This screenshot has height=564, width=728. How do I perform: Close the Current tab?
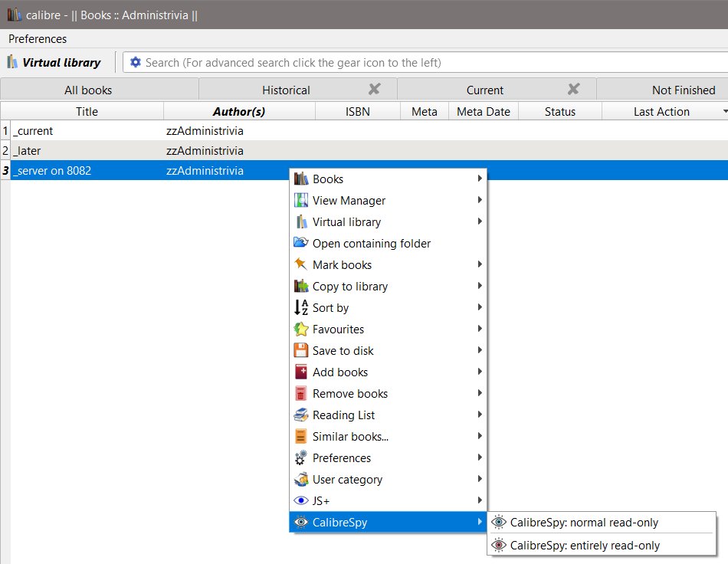tap(573, 89)
